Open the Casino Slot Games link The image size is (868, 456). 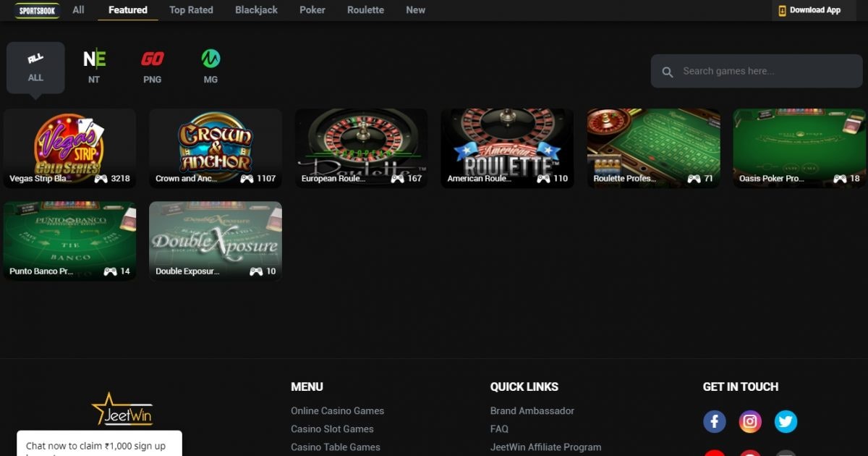[332, 428]
